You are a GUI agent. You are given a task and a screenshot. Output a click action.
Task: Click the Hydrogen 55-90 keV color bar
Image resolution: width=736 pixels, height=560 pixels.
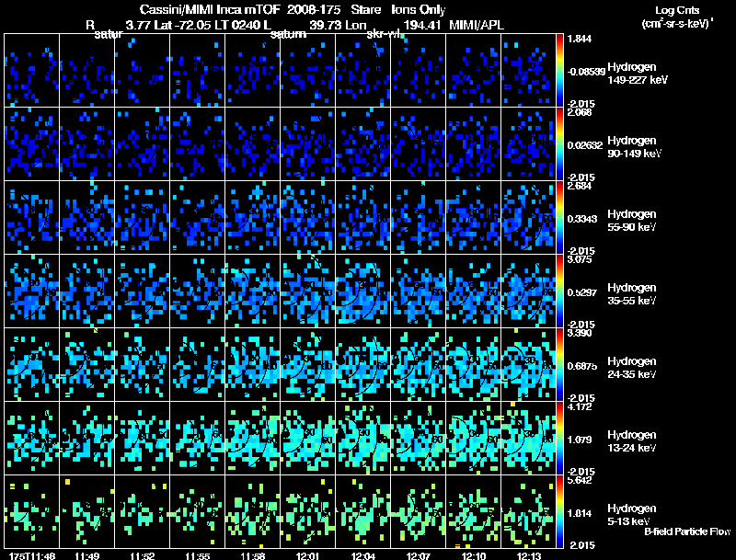[x=559, y=218]
